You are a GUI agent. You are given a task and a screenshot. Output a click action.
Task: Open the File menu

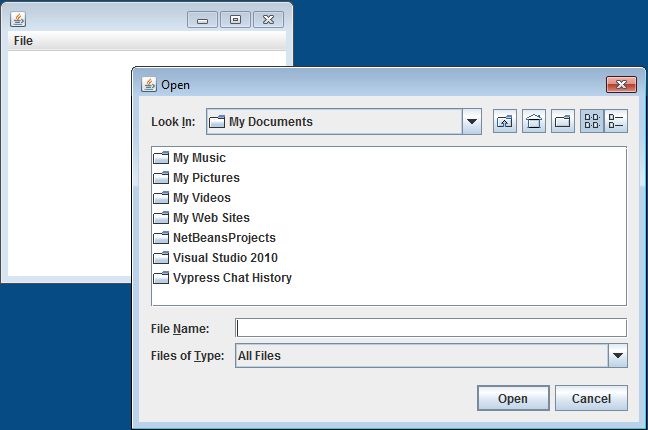[x=23, y=41]
